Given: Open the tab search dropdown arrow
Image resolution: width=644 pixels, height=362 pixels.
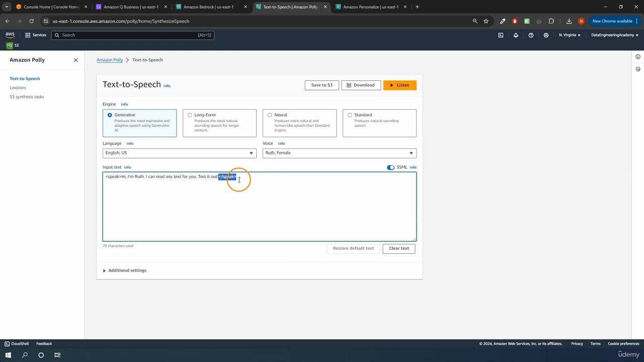Looking at the screenshot, I should (7, 7).
